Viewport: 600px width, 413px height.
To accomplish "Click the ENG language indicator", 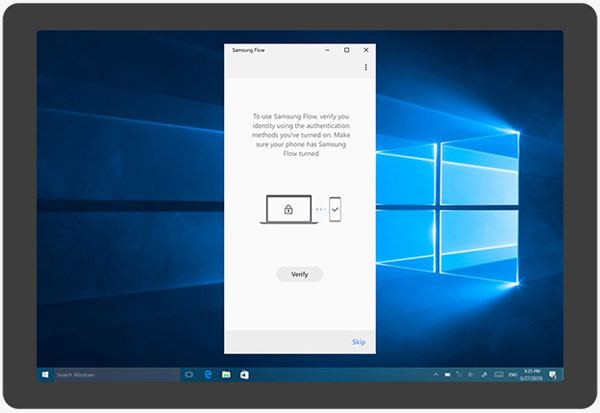I will coord(513,374).
